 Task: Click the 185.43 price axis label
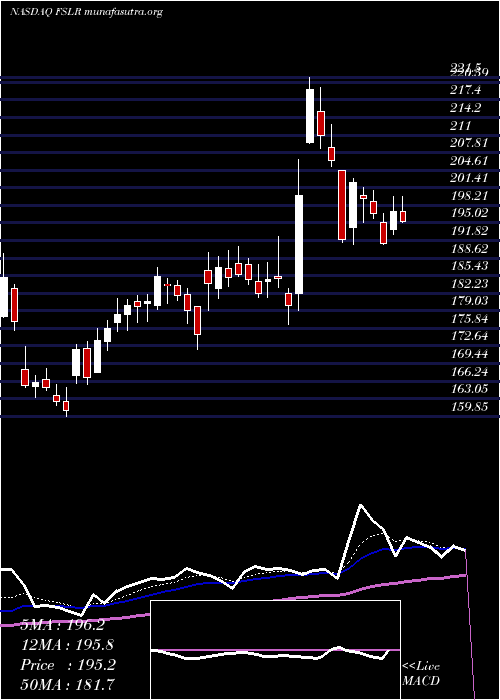point(470,266)
